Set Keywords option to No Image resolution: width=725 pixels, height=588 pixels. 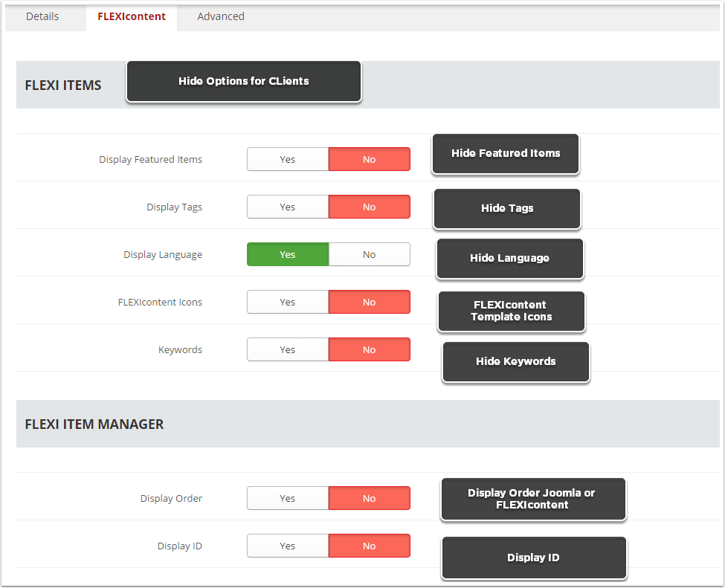tap(370, 349)
